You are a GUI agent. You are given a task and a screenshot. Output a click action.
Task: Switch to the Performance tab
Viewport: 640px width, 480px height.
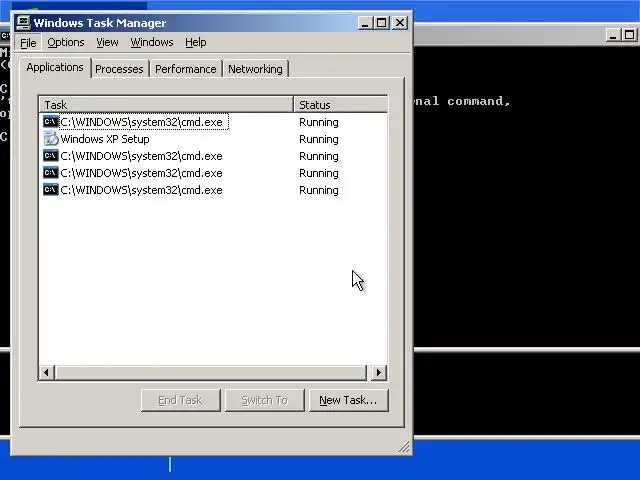point(186,69)
